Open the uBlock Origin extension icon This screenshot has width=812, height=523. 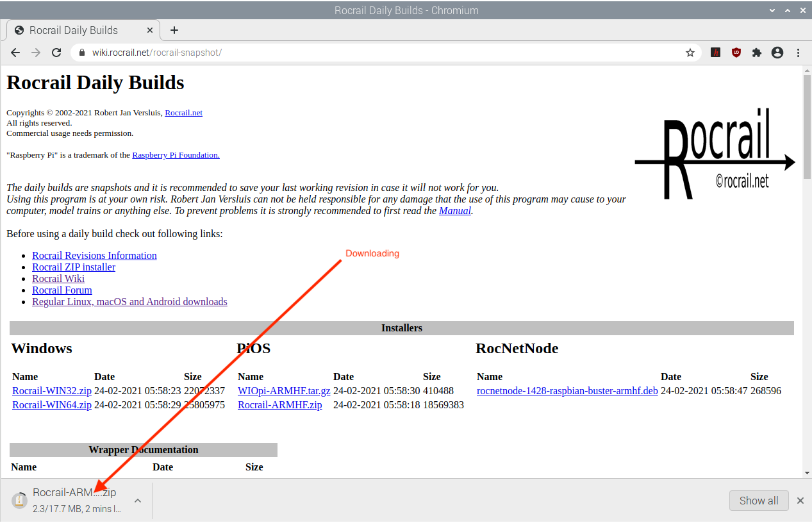[x=736, y=53]
